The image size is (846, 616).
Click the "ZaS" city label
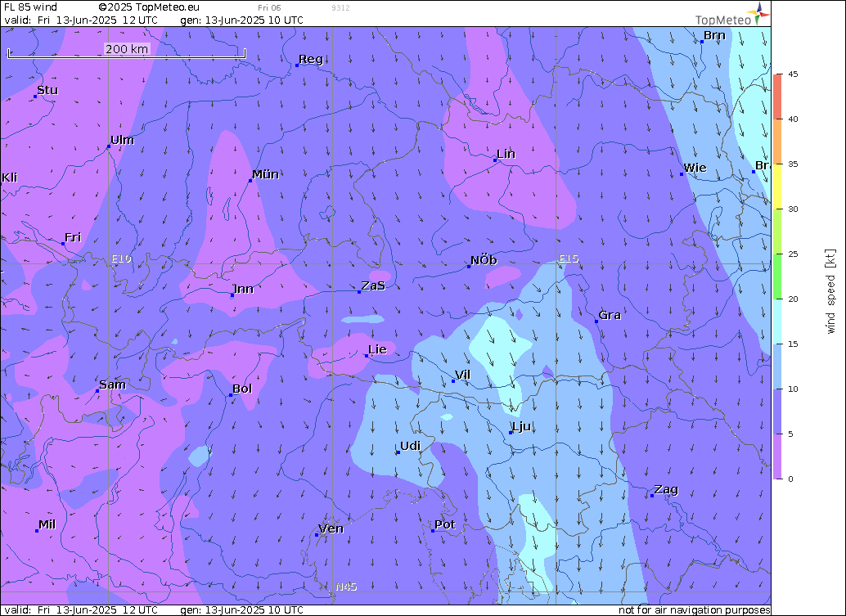[x=373, y=286]
